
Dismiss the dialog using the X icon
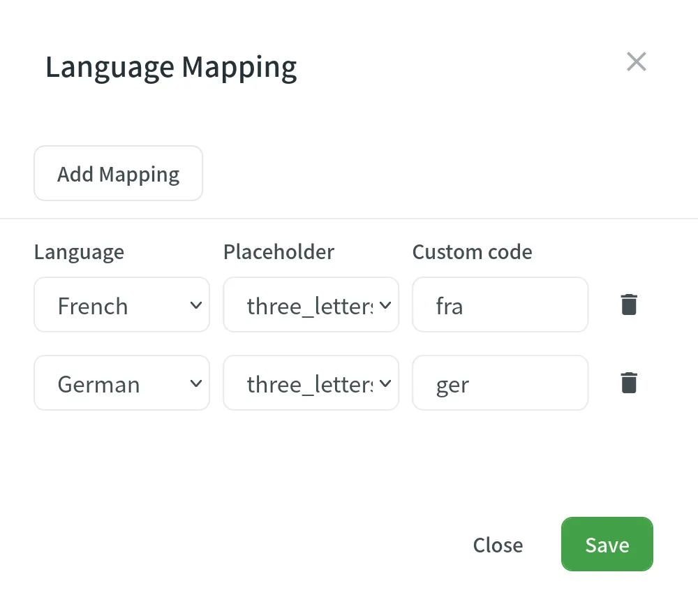[x=636, y=61]
